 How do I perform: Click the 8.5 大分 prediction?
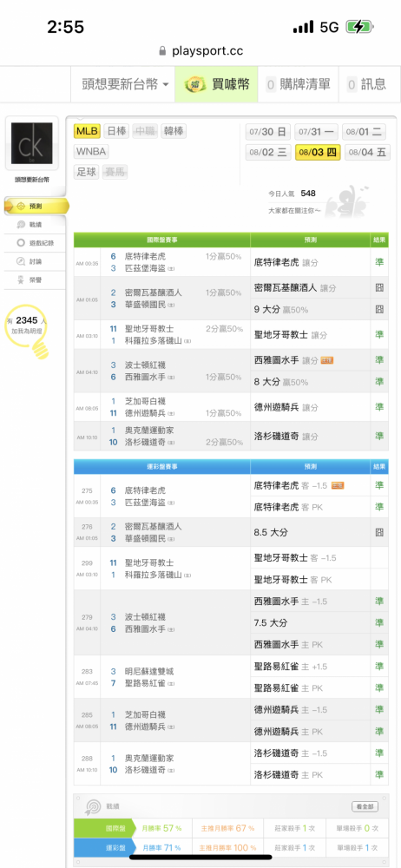[x=271, y=533]
